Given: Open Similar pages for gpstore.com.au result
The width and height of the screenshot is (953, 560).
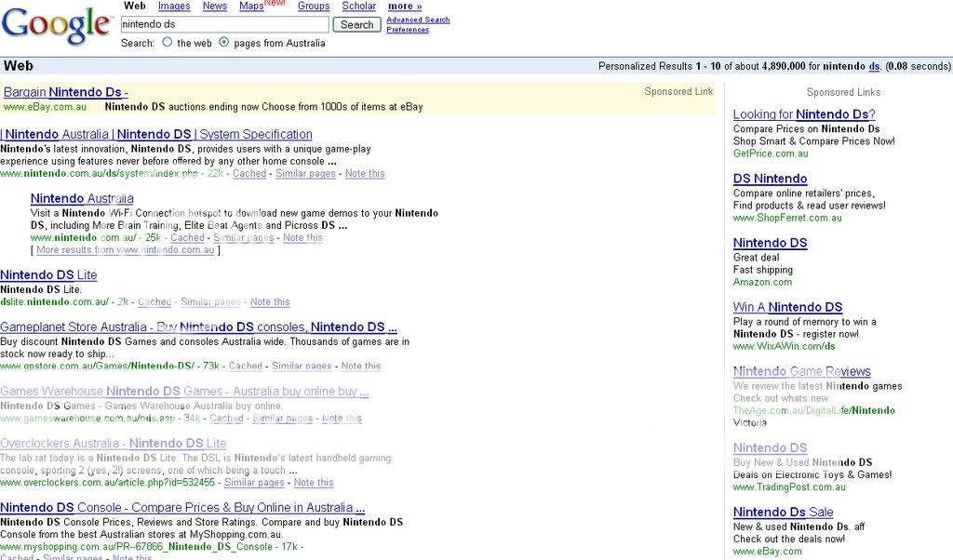Looking at the screenshot, I should point(302,367).
